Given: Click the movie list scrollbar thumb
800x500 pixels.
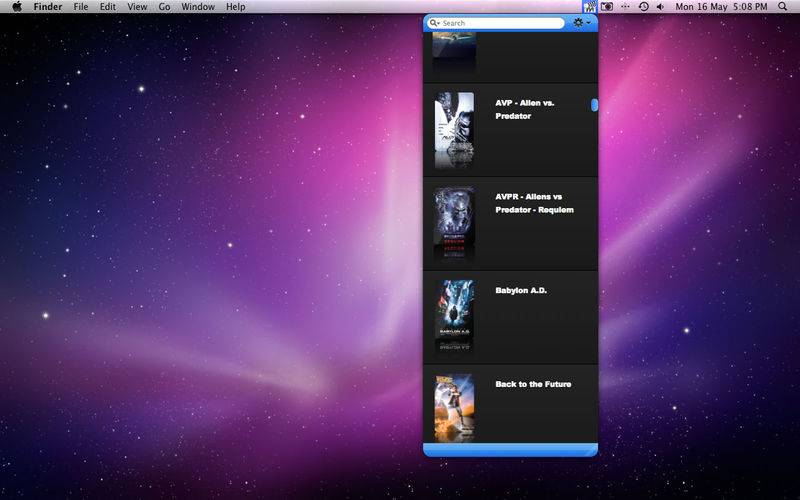Looking at the screenshot, I should (594, 105).
